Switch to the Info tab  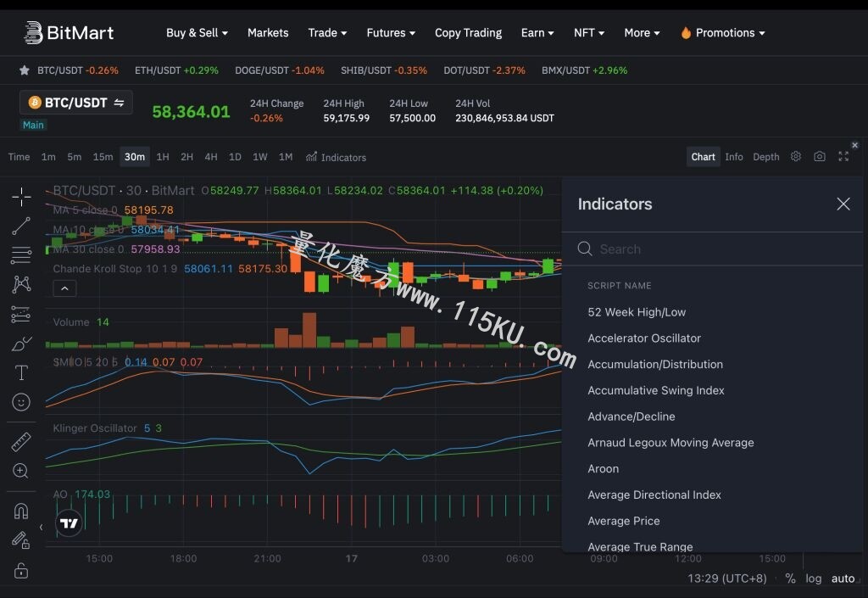(x=734, y=157)
